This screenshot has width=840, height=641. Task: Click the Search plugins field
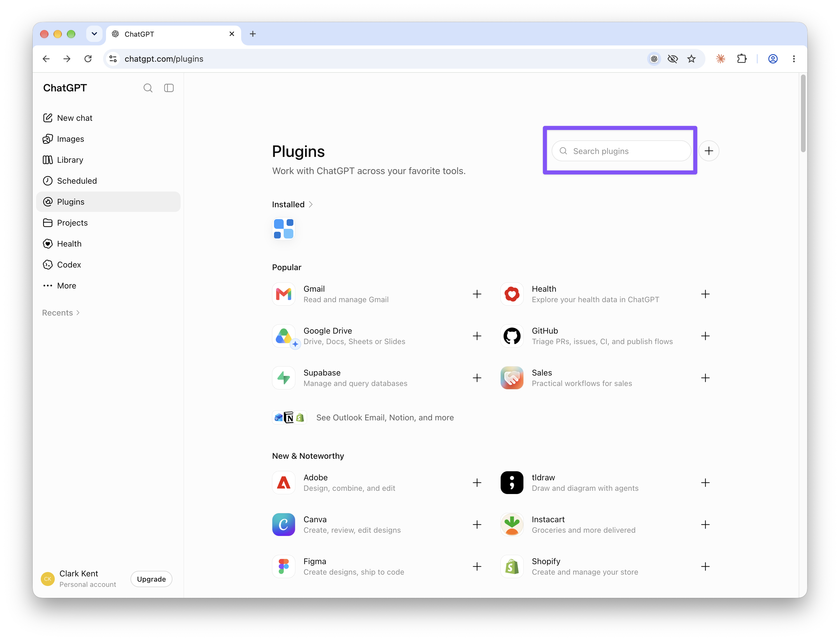[x=621, y=151]
